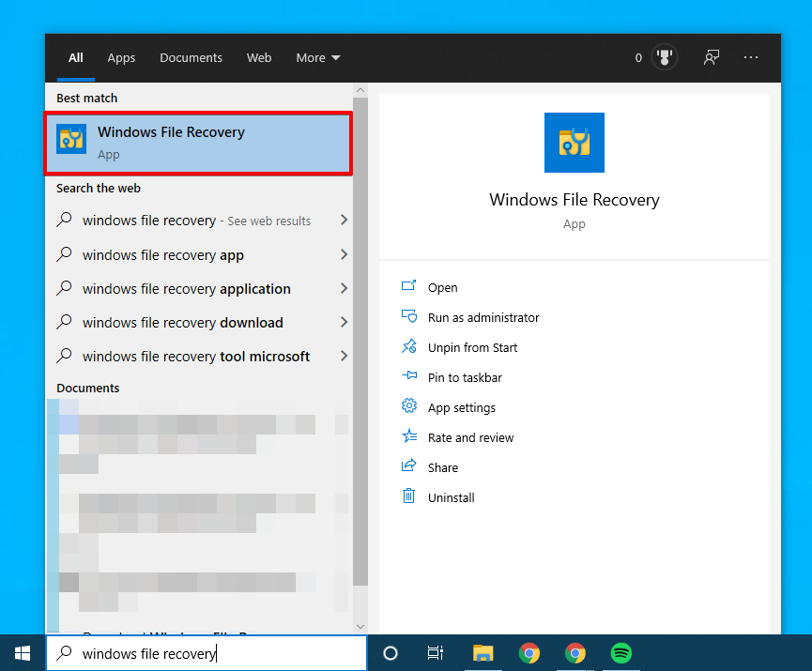Click the Share arrow icon

coord(409,465)
